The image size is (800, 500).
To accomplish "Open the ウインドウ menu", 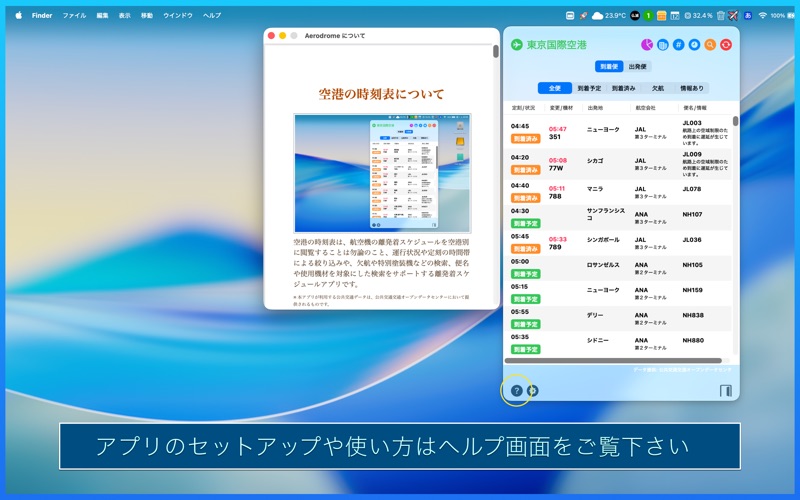I will (178, 15).
